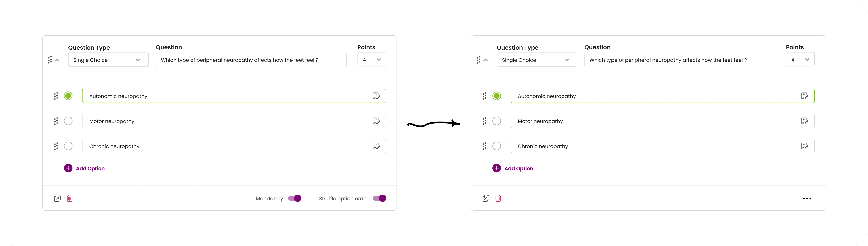Click the image/media icon in left panel footer

pos(58,198)
